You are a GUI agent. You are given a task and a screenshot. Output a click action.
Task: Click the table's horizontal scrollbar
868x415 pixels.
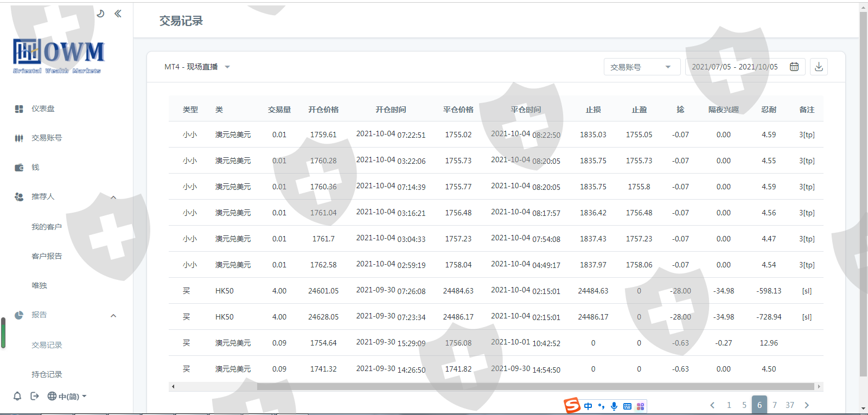click(535, 386)
